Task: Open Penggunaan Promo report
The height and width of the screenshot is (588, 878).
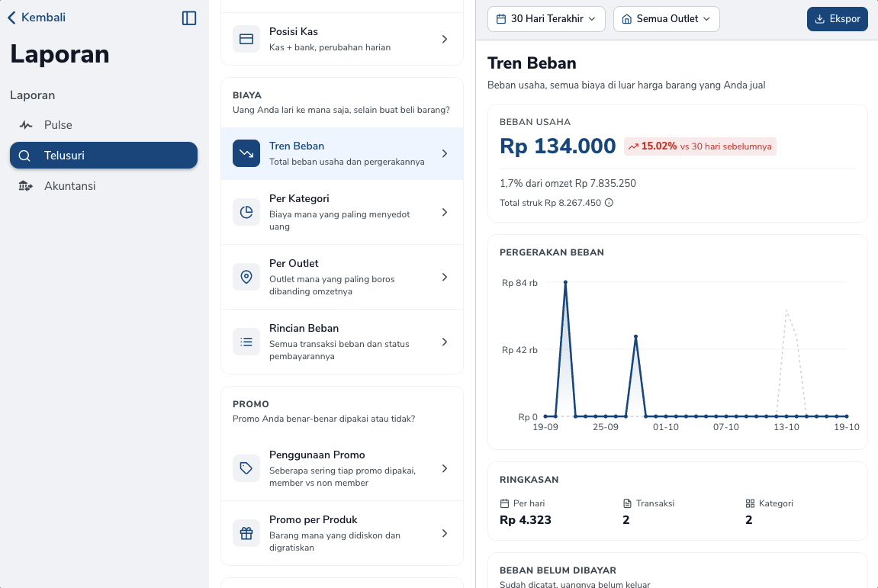Action: [343, 468]
